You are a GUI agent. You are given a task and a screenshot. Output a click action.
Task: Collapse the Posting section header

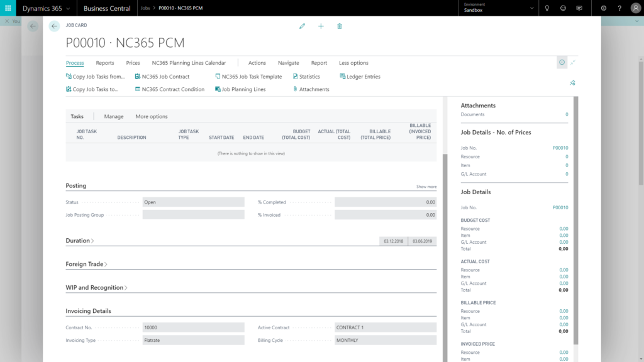click(76, 185)
